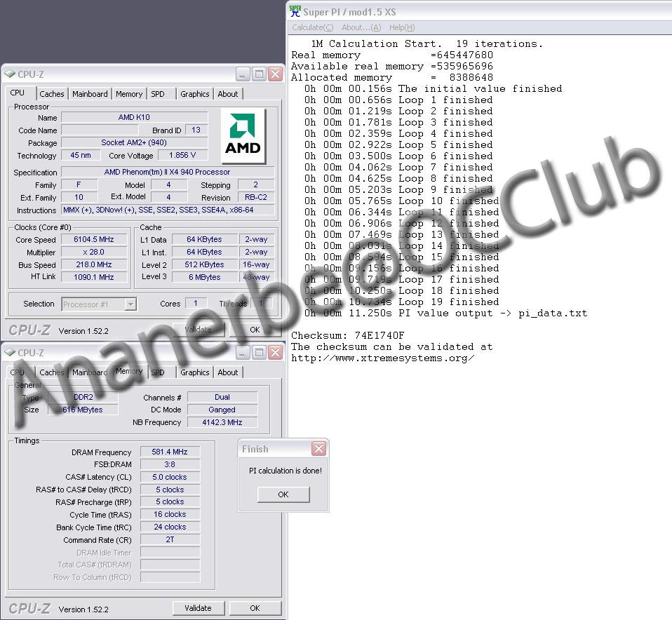Click the Channels # value Dual
Image resolution: width=672 pixels, height=620 pixels.
pos(222,397)
